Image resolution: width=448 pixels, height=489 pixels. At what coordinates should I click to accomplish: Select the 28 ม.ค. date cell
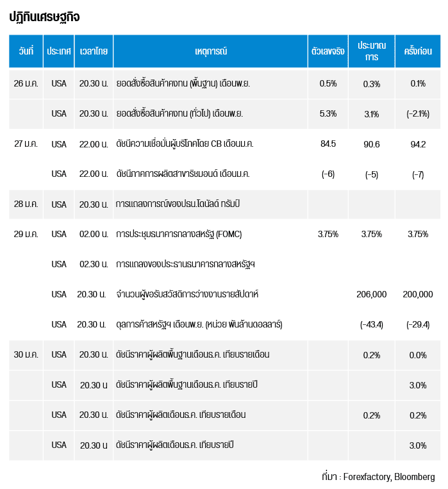coord(26,204)
